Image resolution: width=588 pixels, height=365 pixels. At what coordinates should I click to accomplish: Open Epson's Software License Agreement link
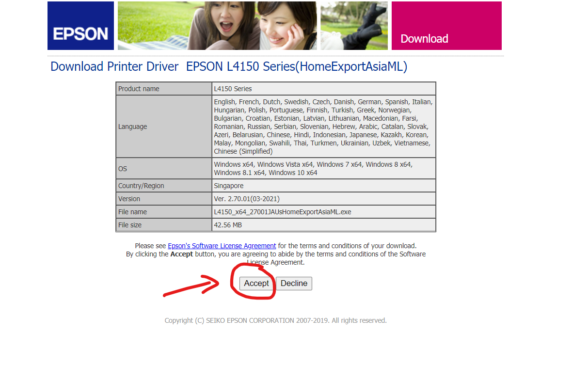(x=222, y=246)
